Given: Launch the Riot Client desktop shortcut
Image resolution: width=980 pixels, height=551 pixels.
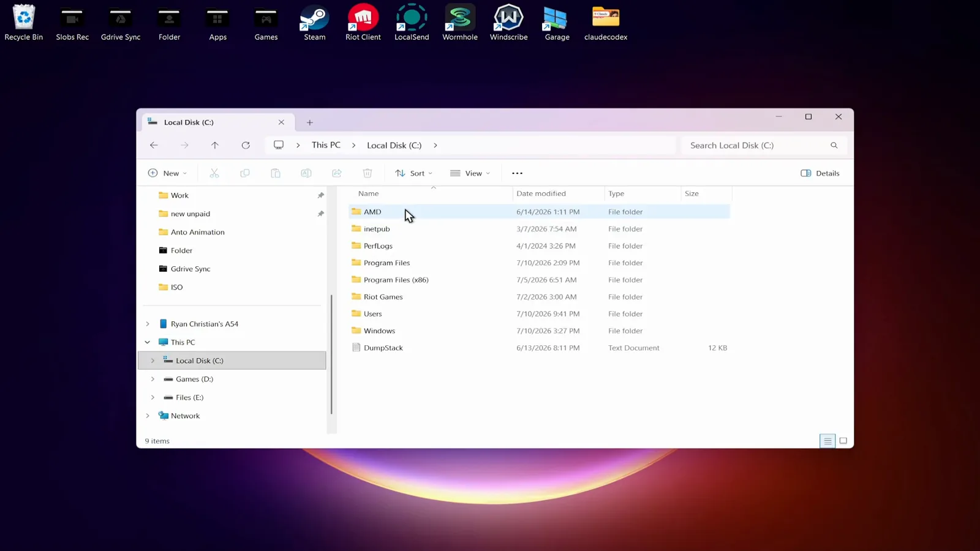Looking at the screenshot, I should coord(363,22).
